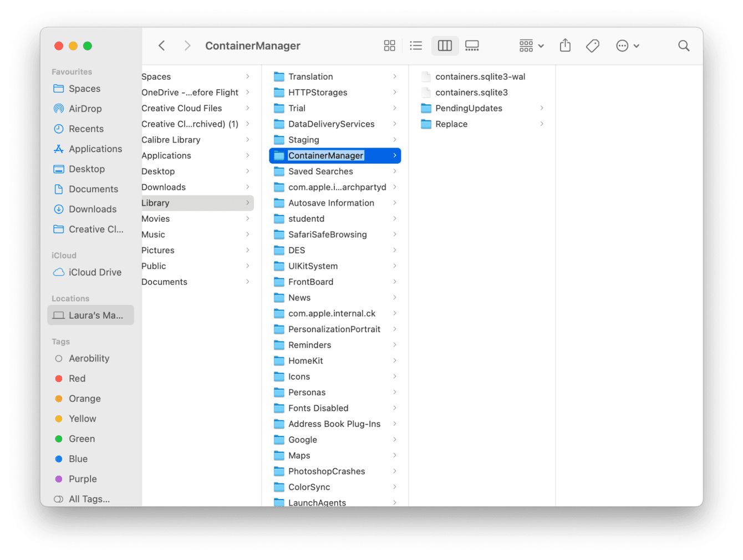Viewport: 743px width, 560px height.
Task: Switch to Gallery view
Action: click(x=472, y=45)
